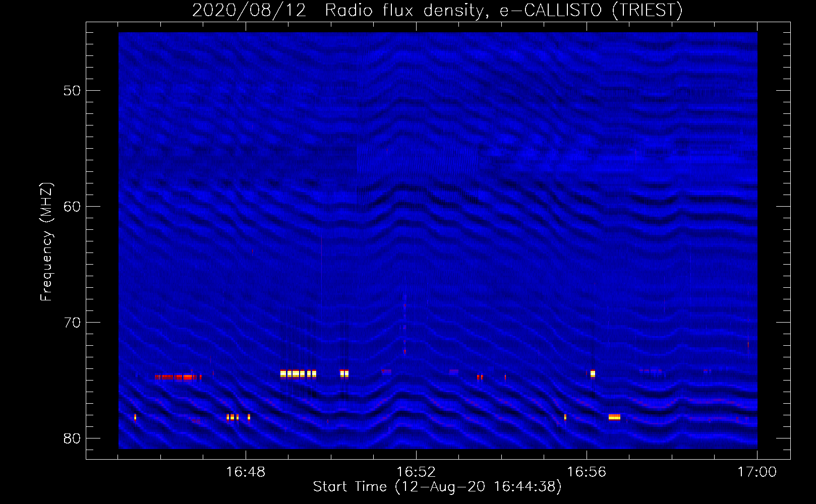Click the Start Time axis label
The width and height of the screenshot is (816, 504).
click(x=437, y=487)
